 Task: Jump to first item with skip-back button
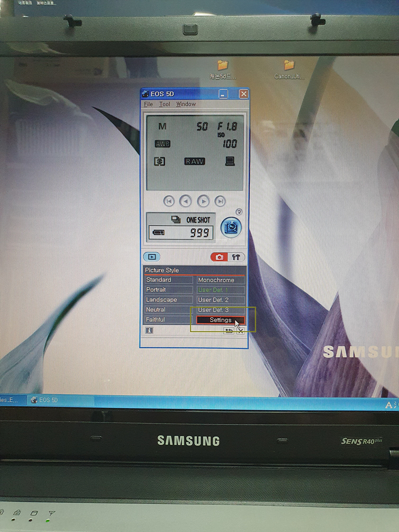(168, 201)
